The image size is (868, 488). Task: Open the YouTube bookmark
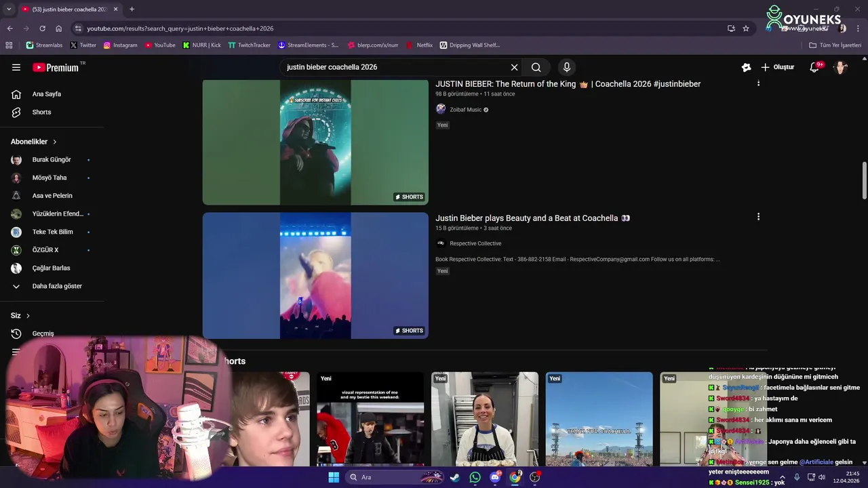coord(159,45)
